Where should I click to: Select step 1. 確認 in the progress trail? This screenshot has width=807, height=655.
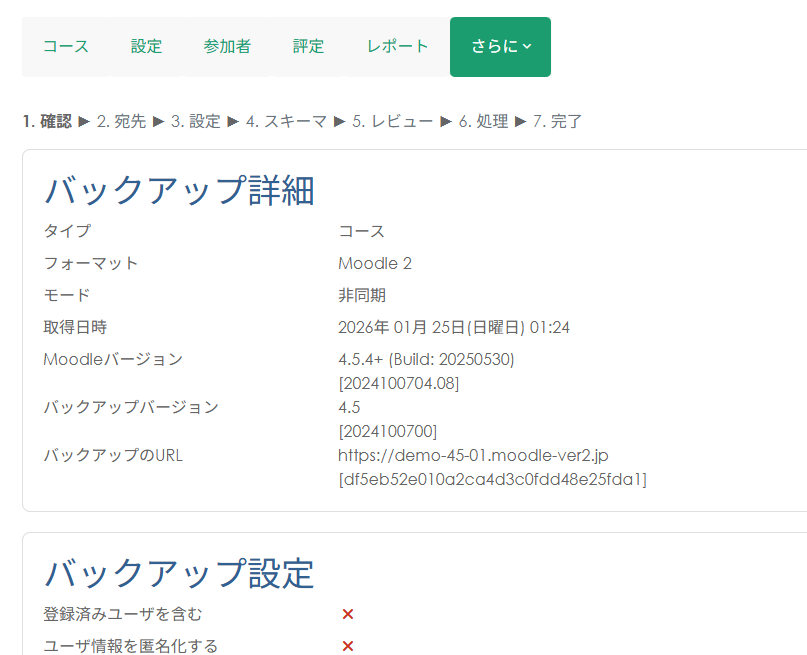(x=47, y=122)
